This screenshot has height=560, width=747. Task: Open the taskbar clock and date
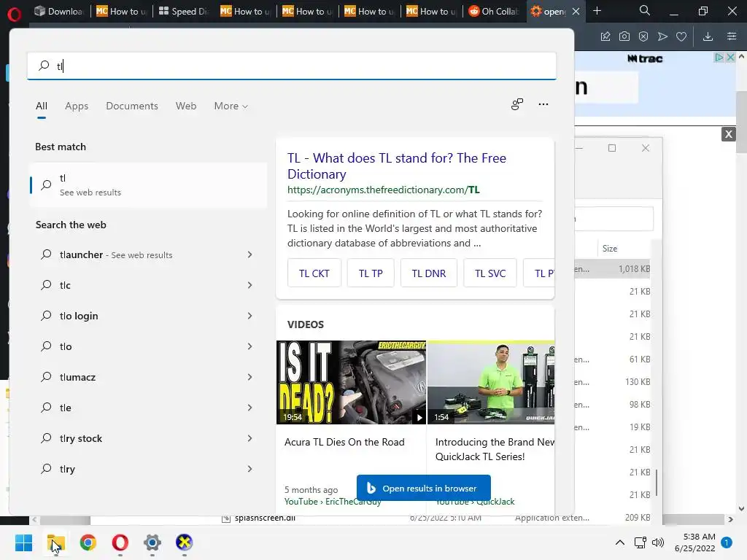click(x=694, y=542)
